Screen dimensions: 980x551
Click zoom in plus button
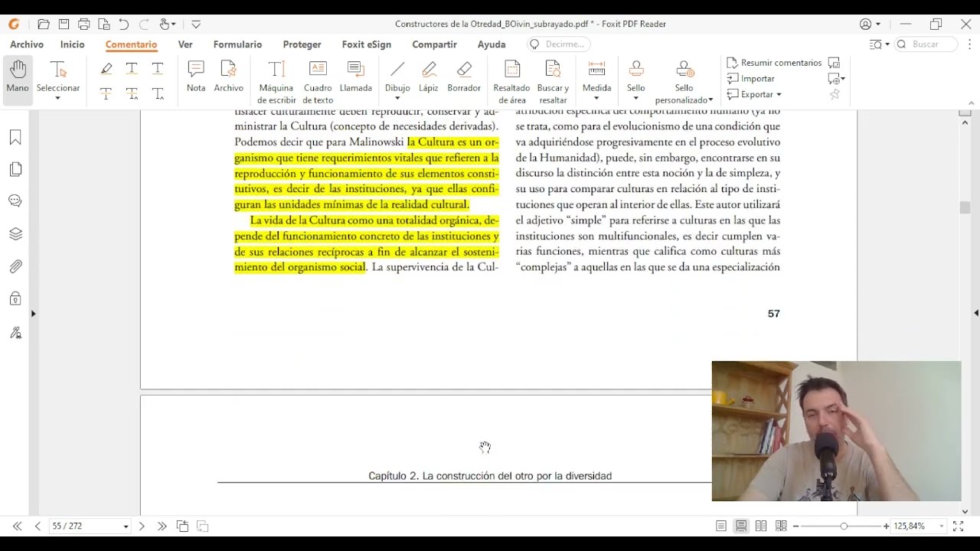click(887, 527)
